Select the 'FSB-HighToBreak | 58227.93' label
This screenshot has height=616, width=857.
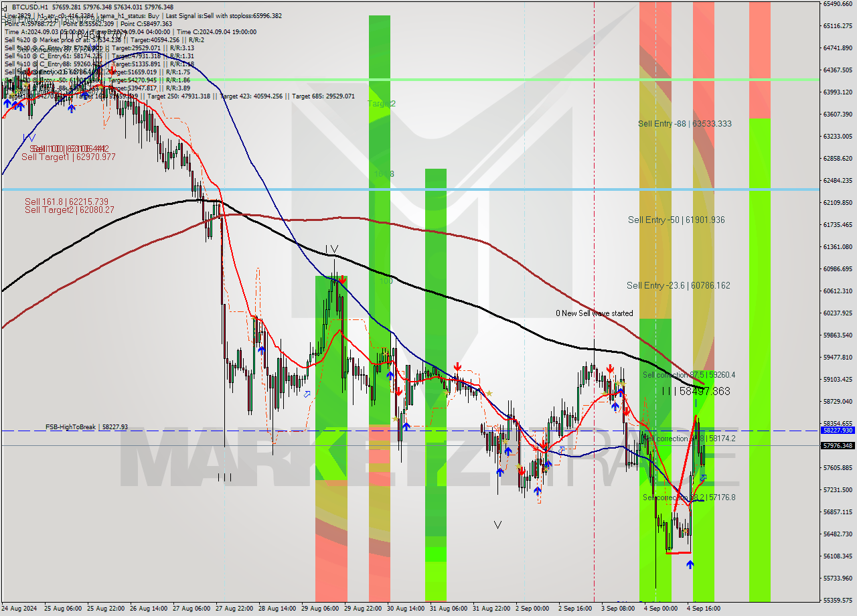(x=86, y=427)
